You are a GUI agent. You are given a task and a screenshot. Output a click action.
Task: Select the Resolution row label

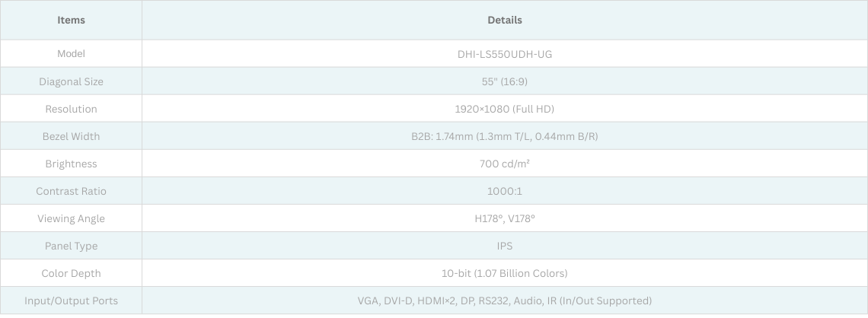71,109
